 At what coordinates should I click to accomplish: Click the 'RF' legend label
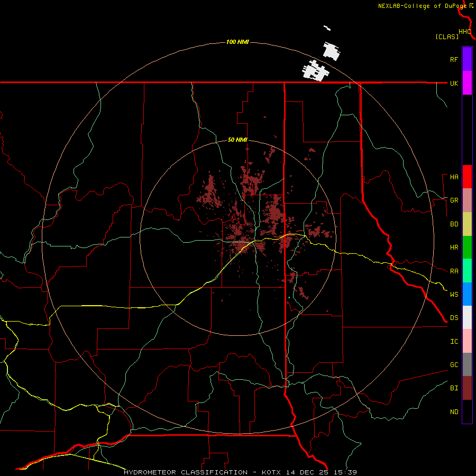click(x=454, y=59)
